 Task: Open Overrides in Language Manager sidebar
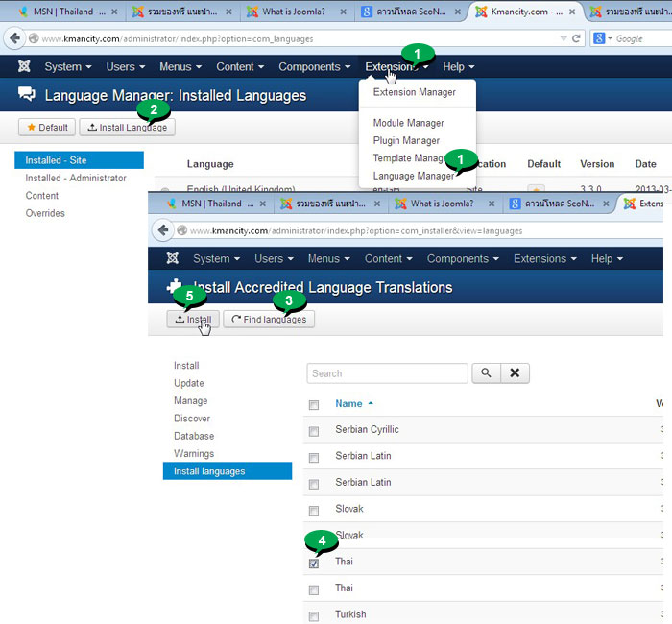click(45, 213)
